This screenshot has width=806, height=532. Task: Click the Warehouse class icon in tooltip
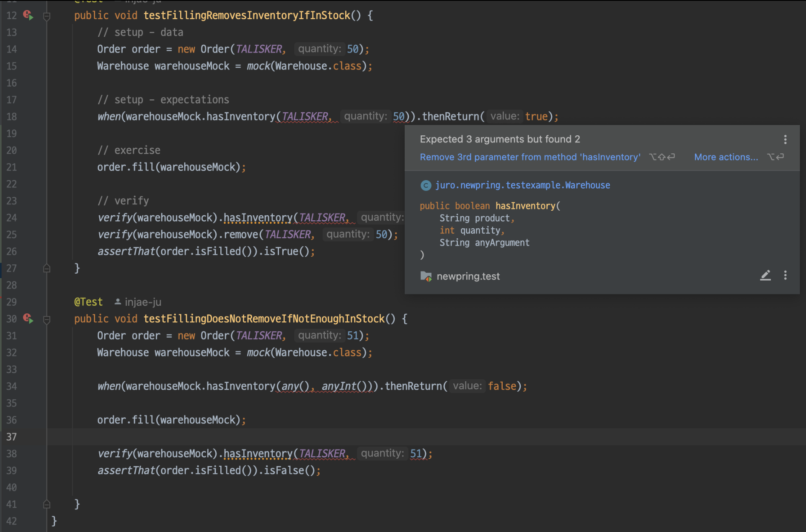426,186
